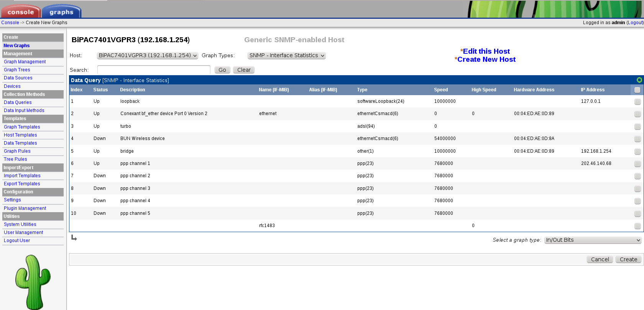This screenshot has height=310, width=644.
Task: Click the arrow icon below the table
Action: [x=74, y=238]
